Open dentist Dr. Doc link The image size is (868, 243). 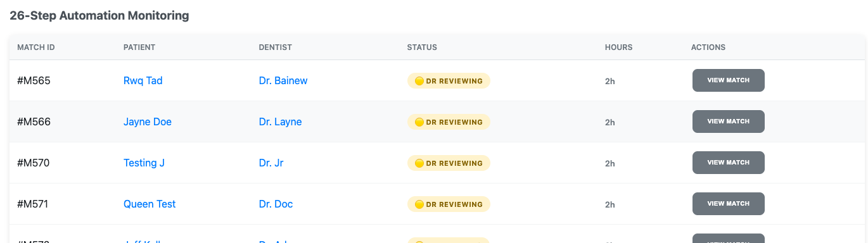pyautogui.click(x=276, y=204)
